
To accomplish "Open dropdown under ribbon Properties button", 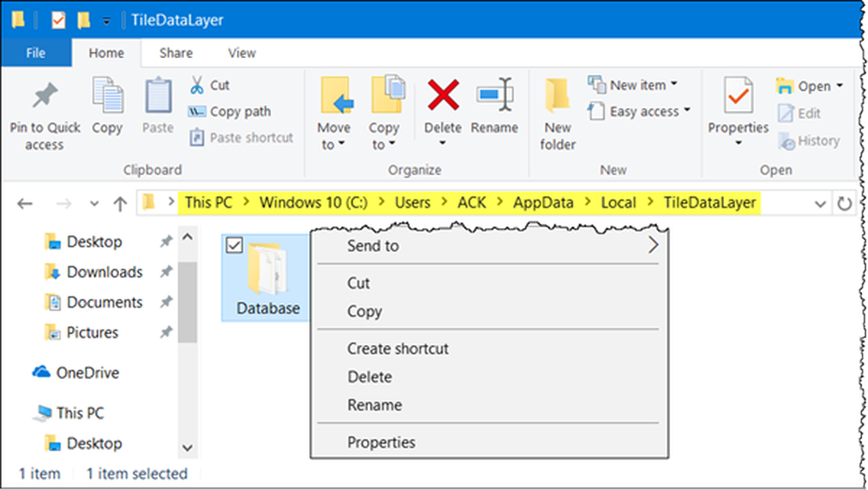I will (x=739, y=144).
